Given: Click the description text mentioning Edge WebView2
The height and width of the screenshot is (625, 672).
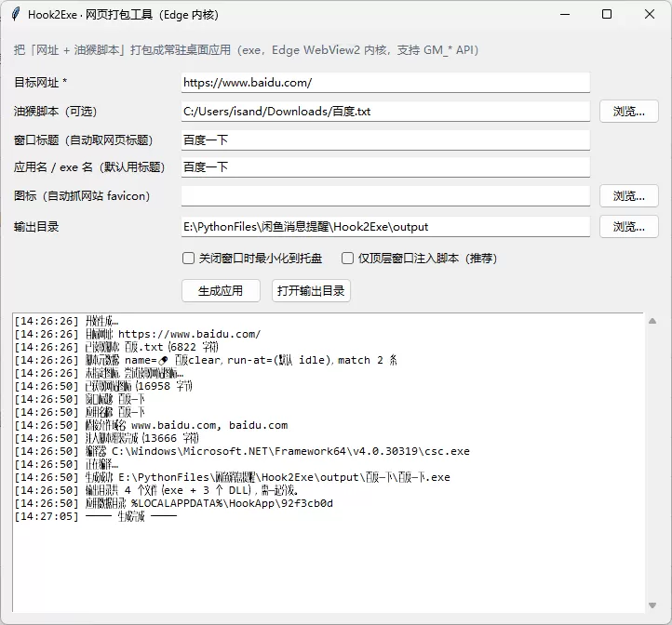Looking at the screenshot, I should pyautogui.click(x=246, y=50).
